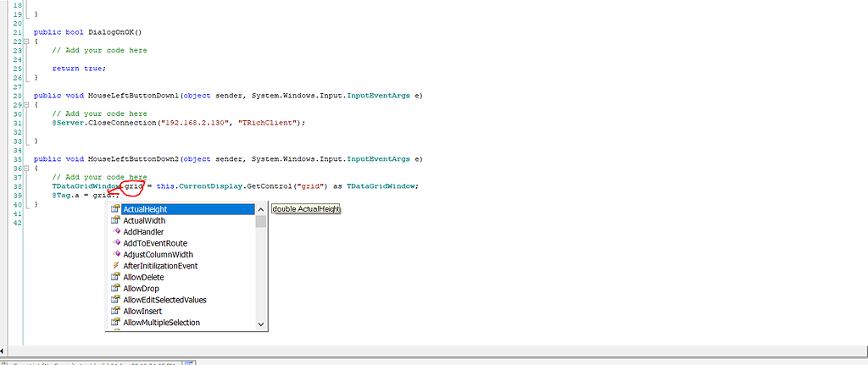Click the AddToEventRoute method icon
The width and height of the screenshot is (868, 365).
point(115,243)
